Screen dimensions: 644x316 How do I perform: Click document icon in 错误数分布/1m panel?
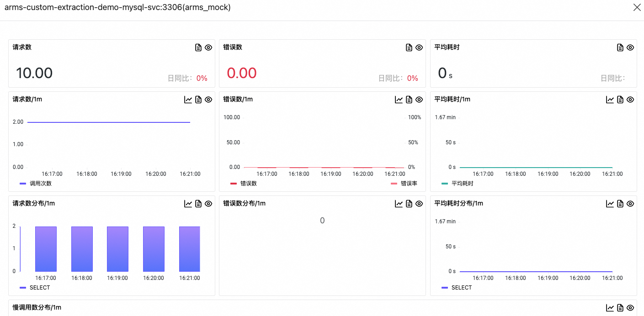[409, 204]
